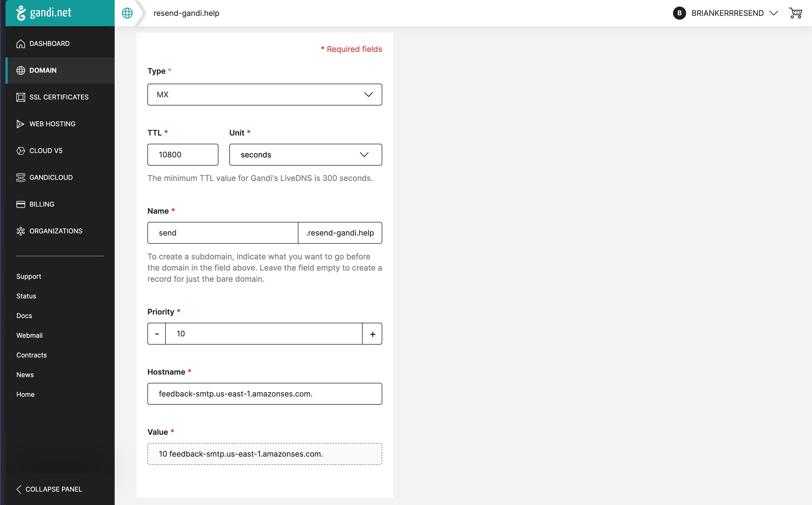The image size is (812, 505).
Task: Open the ORGANIZATIONS section
Action: (60, 231)
